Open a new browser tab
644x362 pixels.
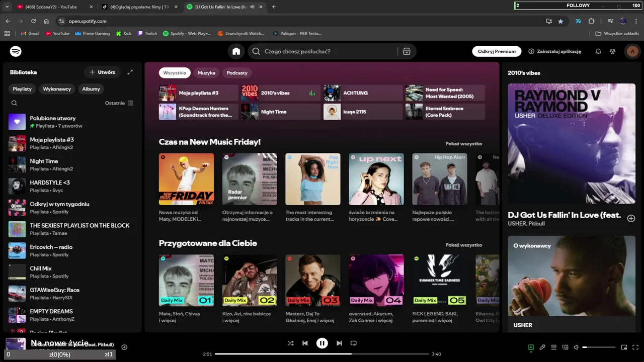click(274, 7)
